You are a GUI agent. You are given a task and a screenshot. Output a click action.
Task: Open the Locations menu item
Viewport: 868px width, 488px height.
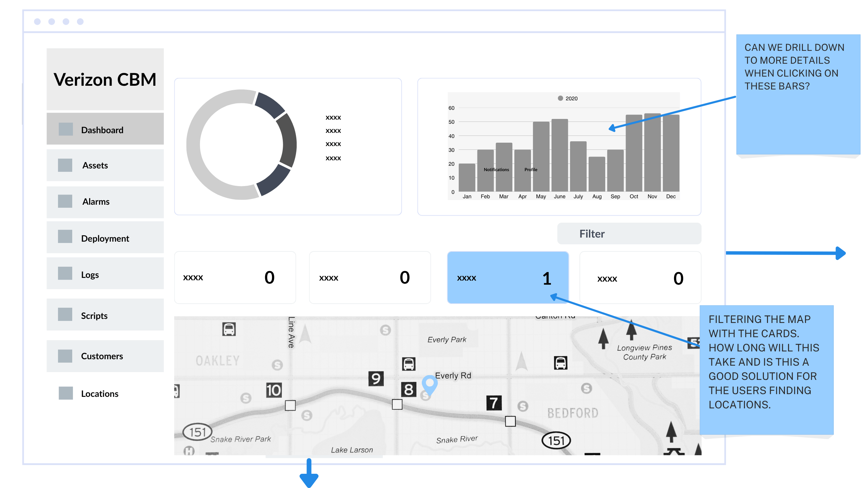point(100,394)
